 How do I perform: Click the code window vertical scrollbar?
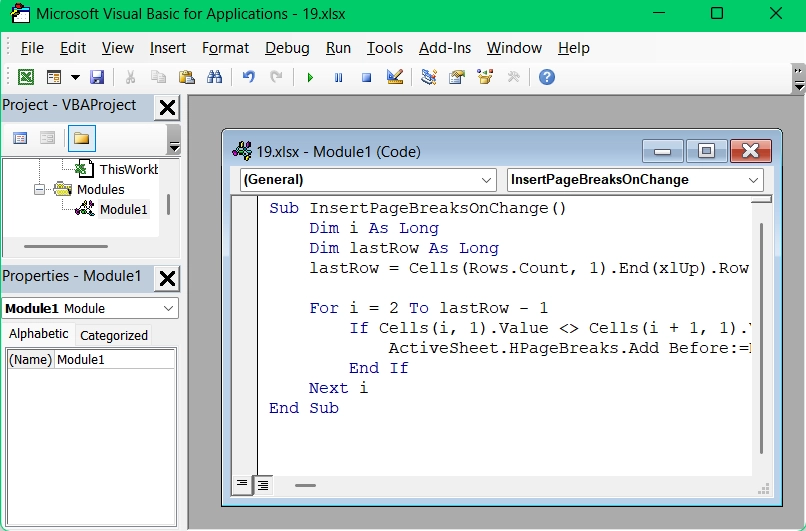[761, 338]
